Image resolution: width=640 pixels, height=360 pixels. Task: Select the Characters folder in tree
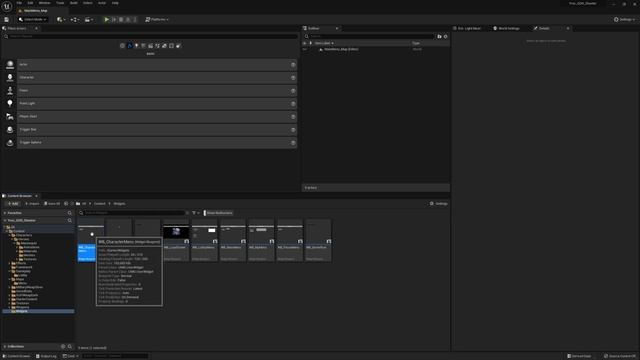pos(24,236)
